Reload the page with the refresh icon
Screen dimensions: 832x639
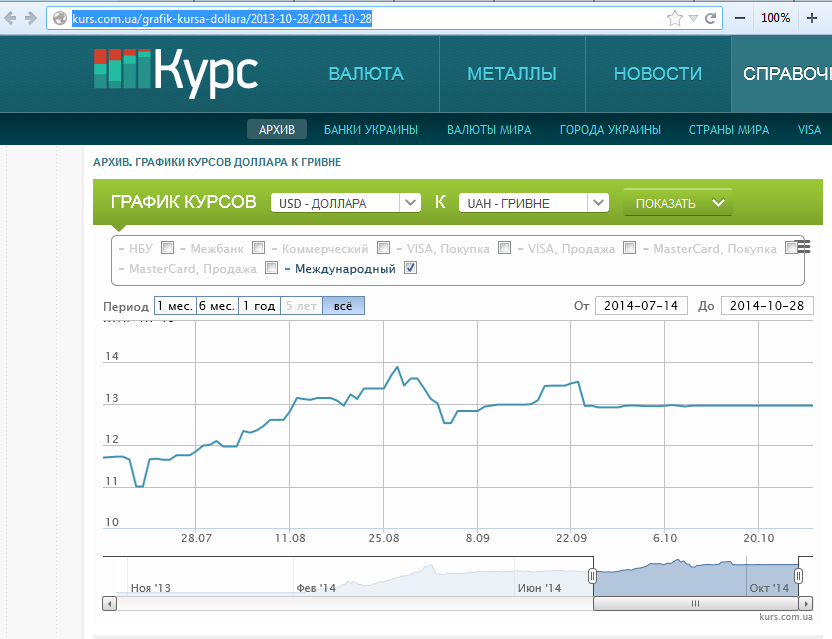711,18
